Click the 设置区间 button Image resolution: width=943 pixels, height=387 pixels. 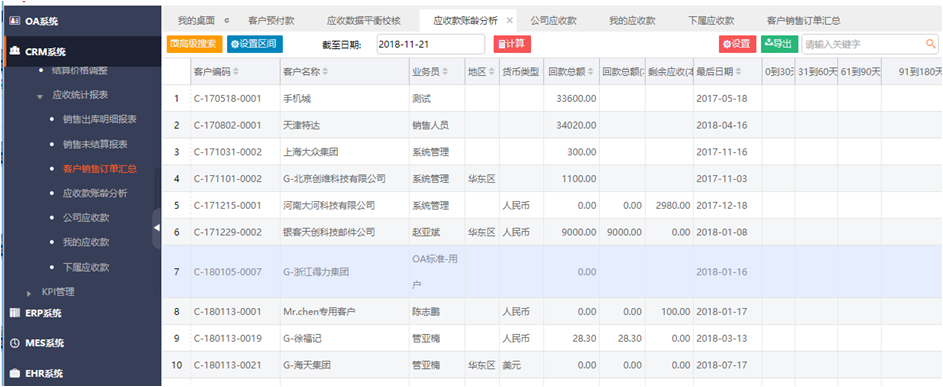tap(255, 44)
